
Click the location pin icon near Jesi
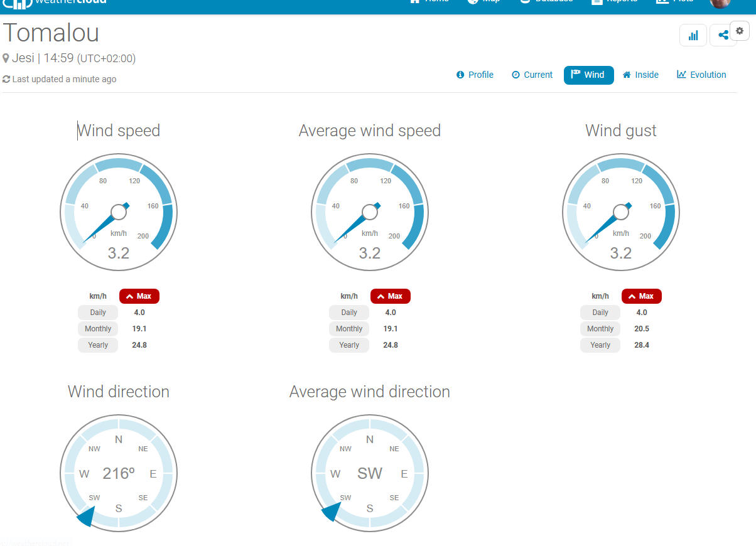(6, 58)
